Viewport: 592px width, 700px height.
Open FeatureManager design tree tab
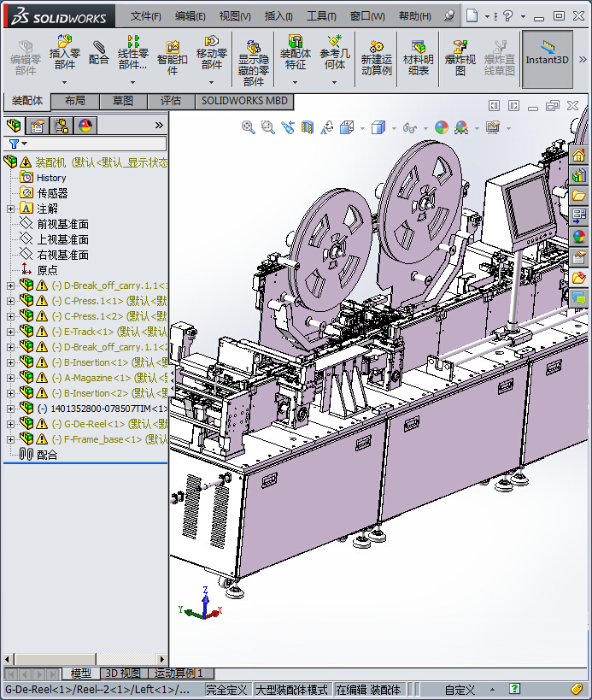point(14,126)
